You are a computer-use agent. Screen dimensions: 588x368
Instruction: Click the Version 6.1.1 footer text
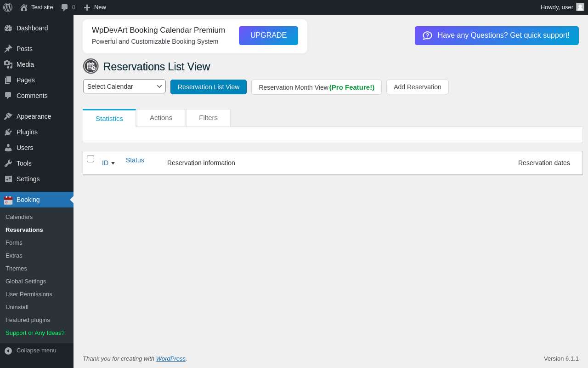pyautogui.click(x=561, y=358)
